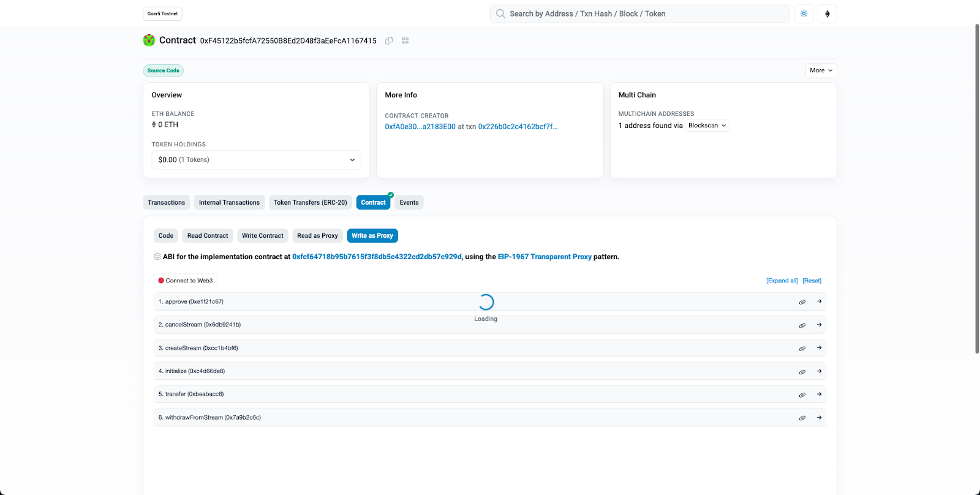Copy permalink for cancelStream function
The width and height of the screenshot is (980, 495).
[802, 325]
